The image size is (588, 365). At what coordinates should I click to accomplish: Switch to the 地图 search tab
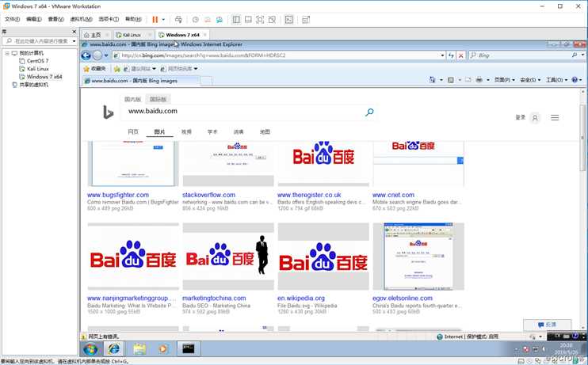(x=265, y=132)
